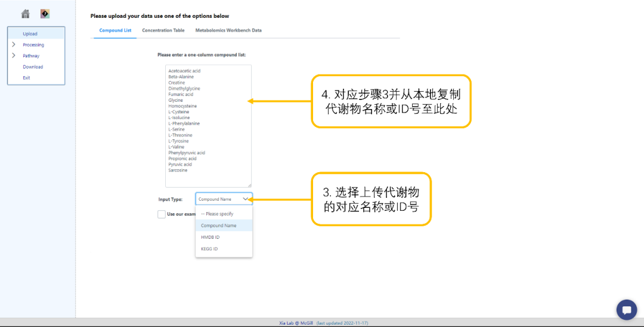Click 'Glycine' in the compound list
644x327 pixels.
click(x=175, y=100)
